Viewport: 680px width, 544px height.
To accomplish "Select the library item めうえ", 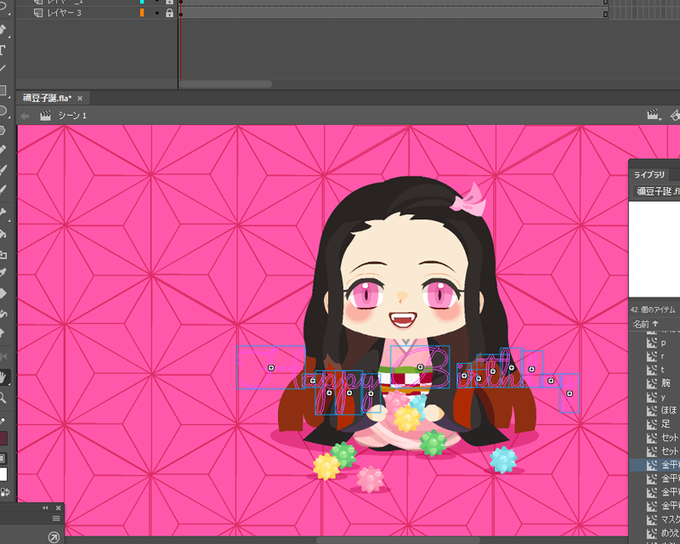I will tap(670, 533).
